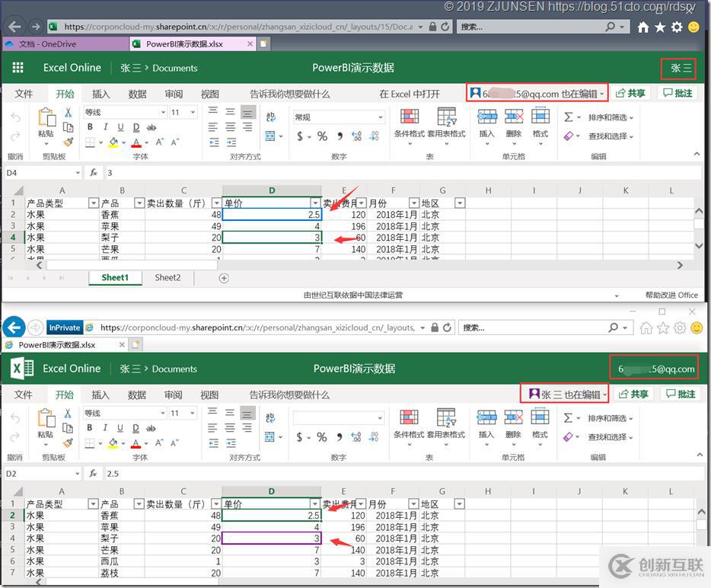Viewport: 711px width, 588px height.
Task: Click 告诉我你想要做什么 search in top window
Action: pos(290,94)
